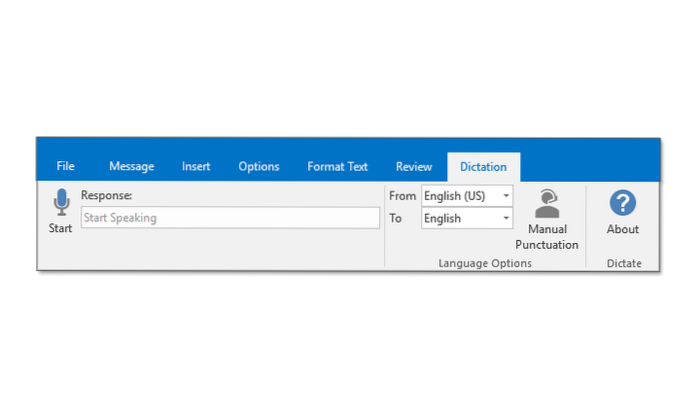Click the Manual Punctuation headset icon
The image size is (697, 411).
pyautogui.click(x=547, y=204)
